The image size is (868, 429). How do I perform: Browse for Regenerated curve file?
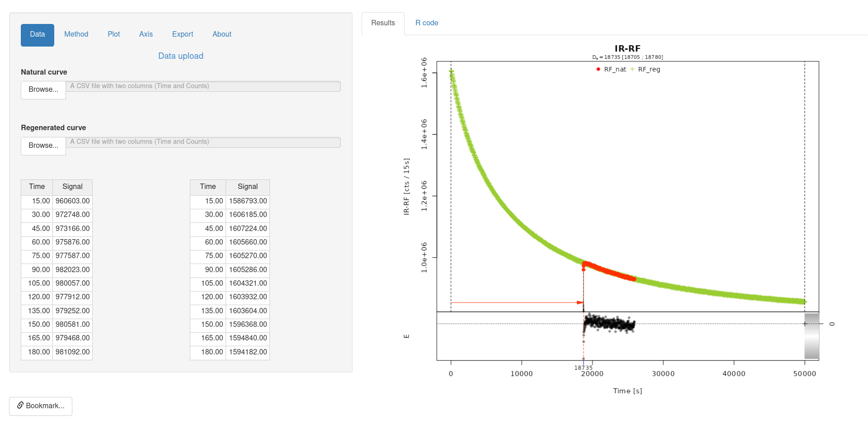43,146
